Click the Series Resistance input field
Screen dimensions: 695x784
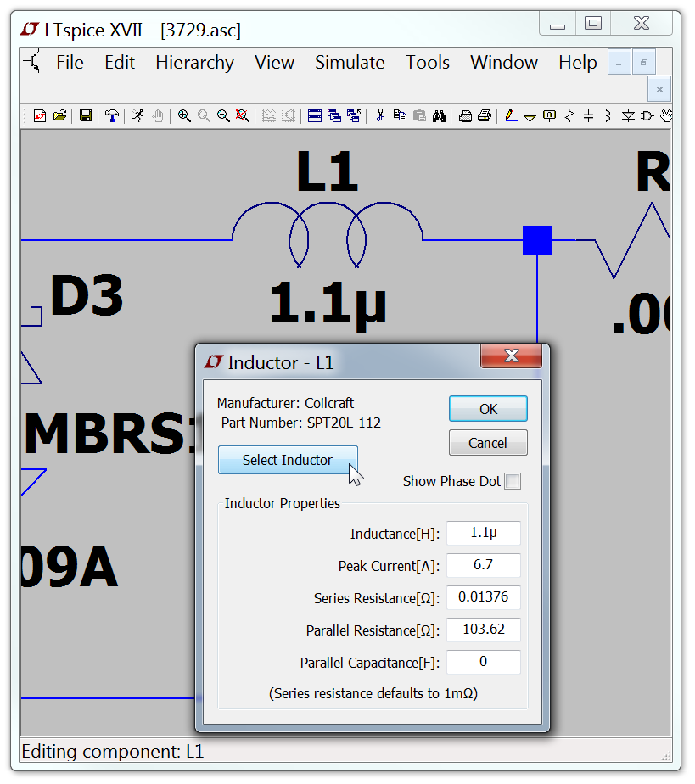[x=483, y=597]
